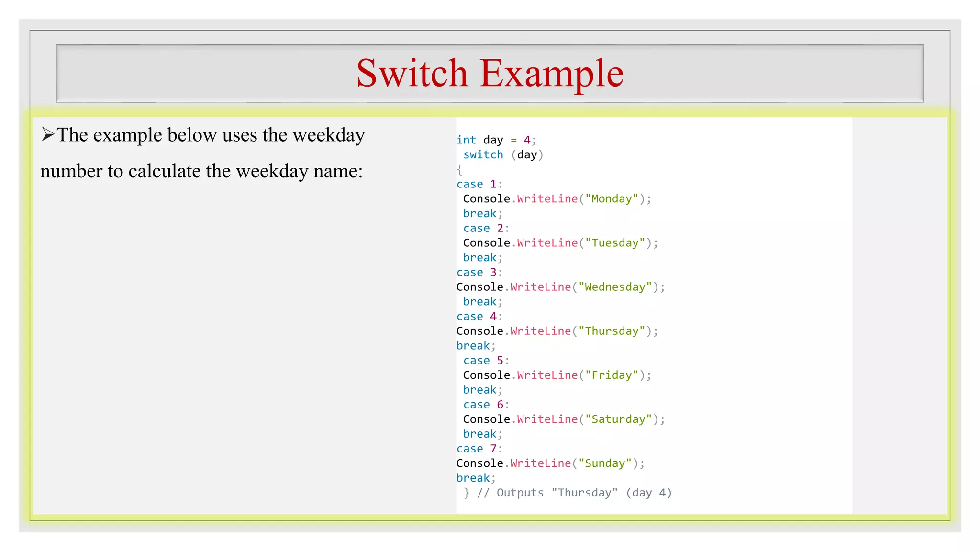Click the "Friday" WriteLine statement
The width and height of the screenshot is (980, 551).
tap(557, 375)
